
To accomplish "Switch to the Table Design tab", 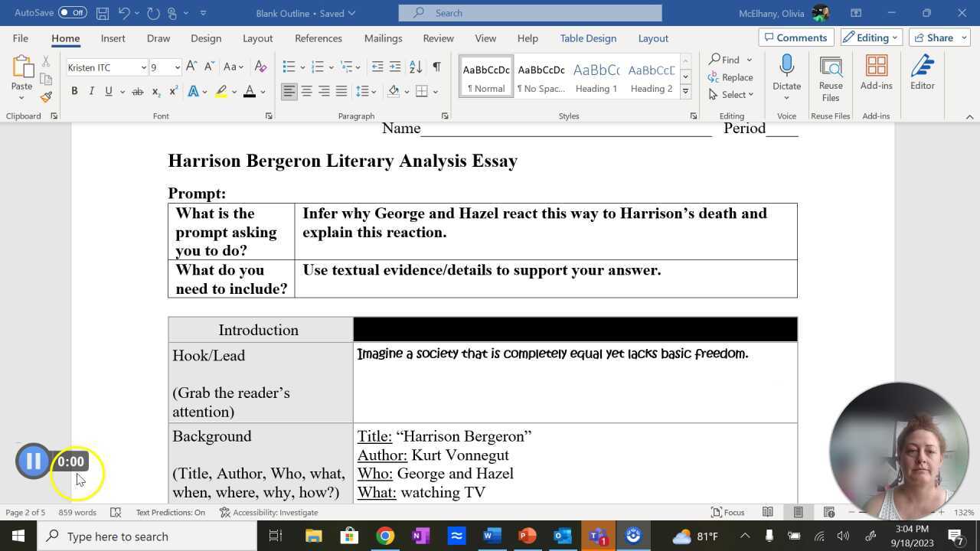I will coord(587,38).
